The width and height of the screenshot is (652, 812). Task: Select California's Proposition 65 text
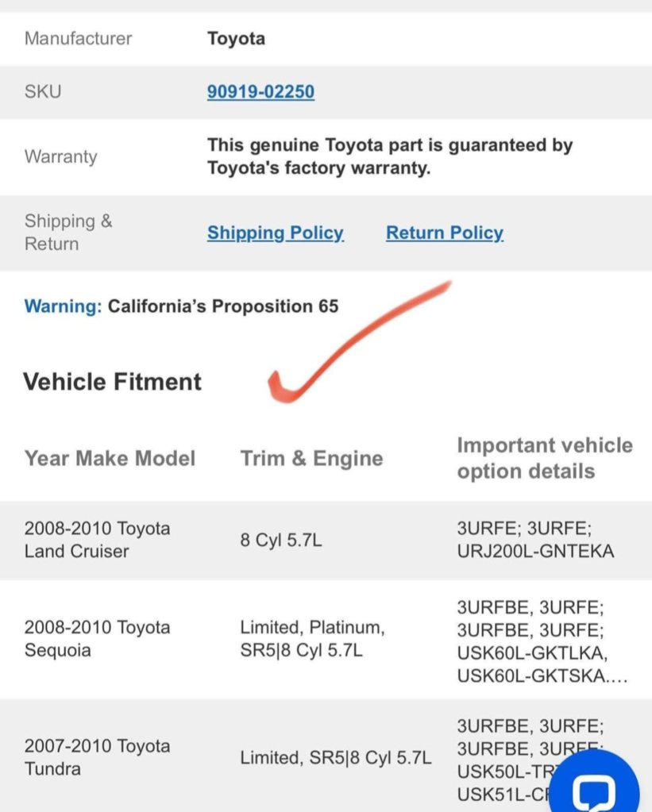223,306
